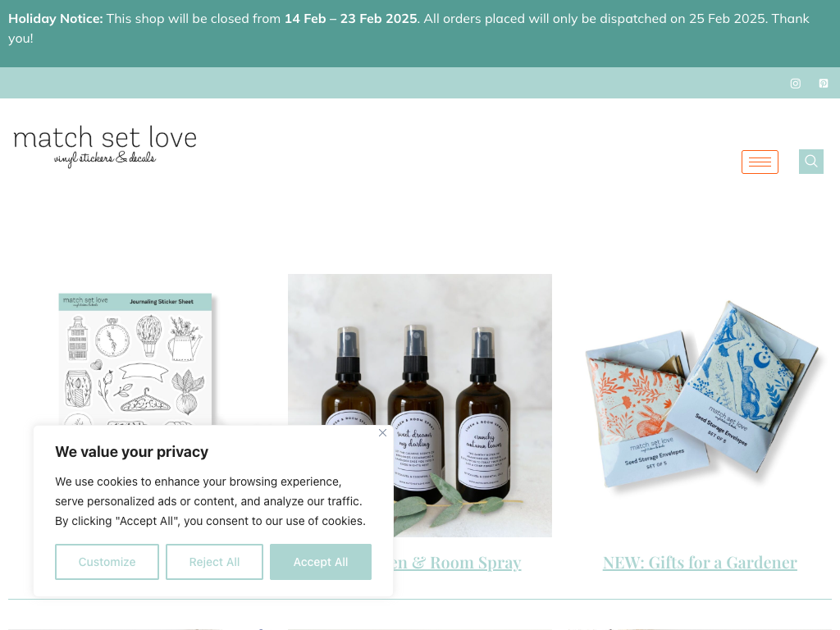Open the Pinterest profile icon
The height and width of the screenshot is (630, 840).
(x=824, y=84)
